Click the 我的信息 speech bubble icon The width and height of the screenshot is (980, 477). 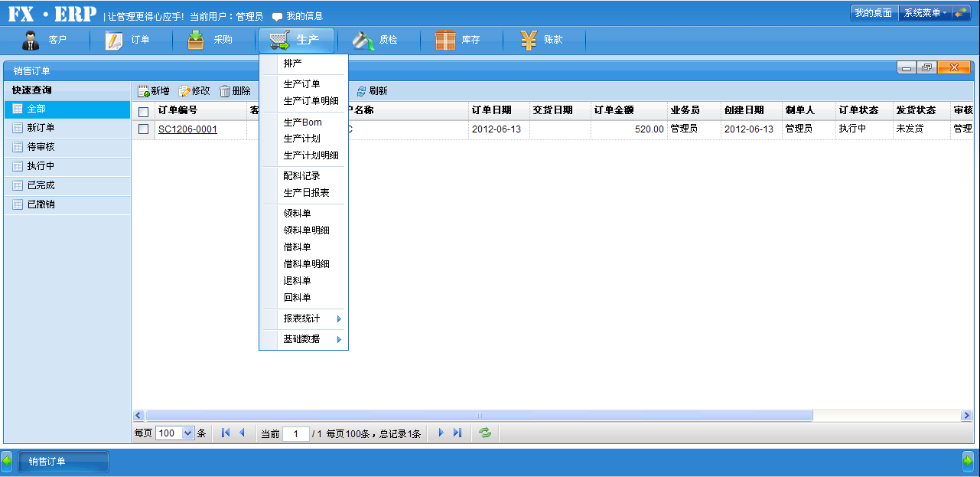[x=277, y=16]
